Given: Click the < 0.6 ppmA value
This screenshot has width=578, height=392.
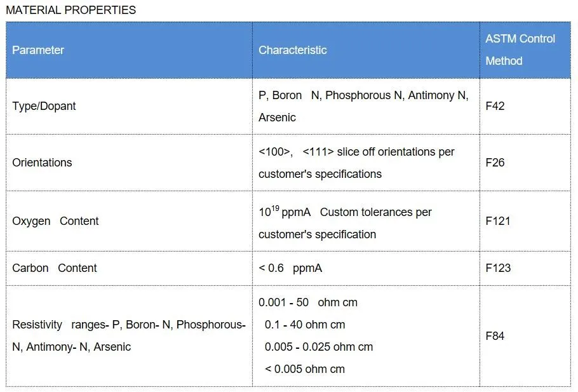Looking at the screenshot, I should 290,268.
